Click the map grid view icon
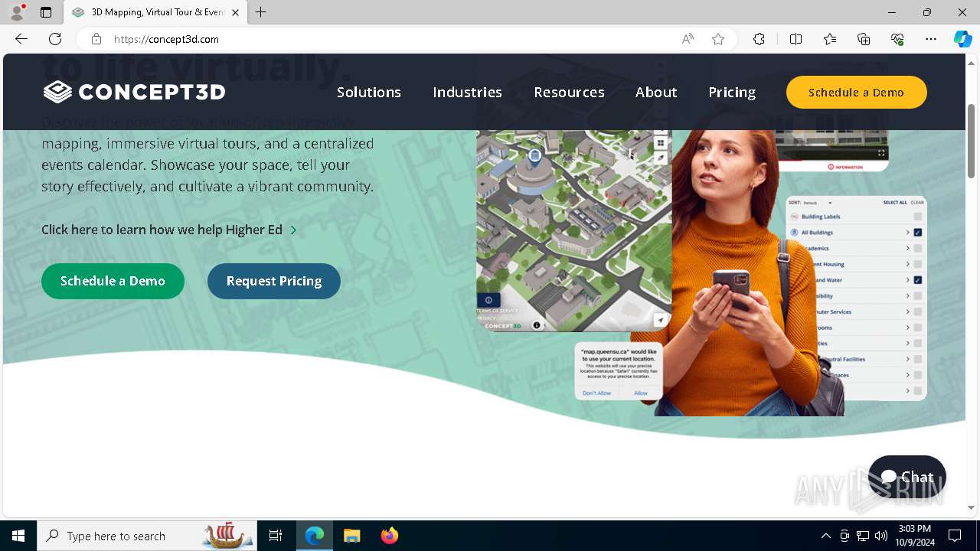Screen dimensions: 980x551 pos(660,143)
